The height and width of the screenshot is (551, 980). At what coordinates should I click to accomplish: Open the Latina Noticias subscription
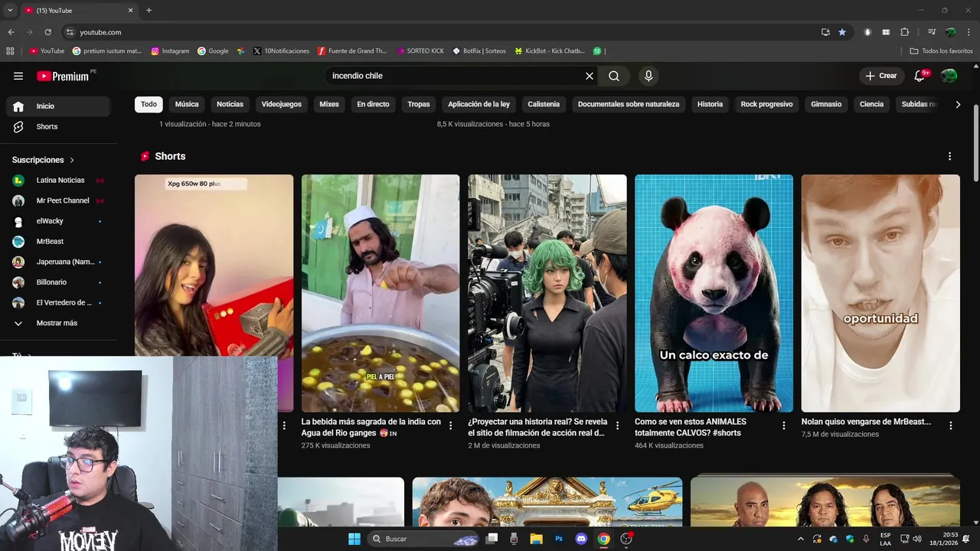click(x=58, y=180)
